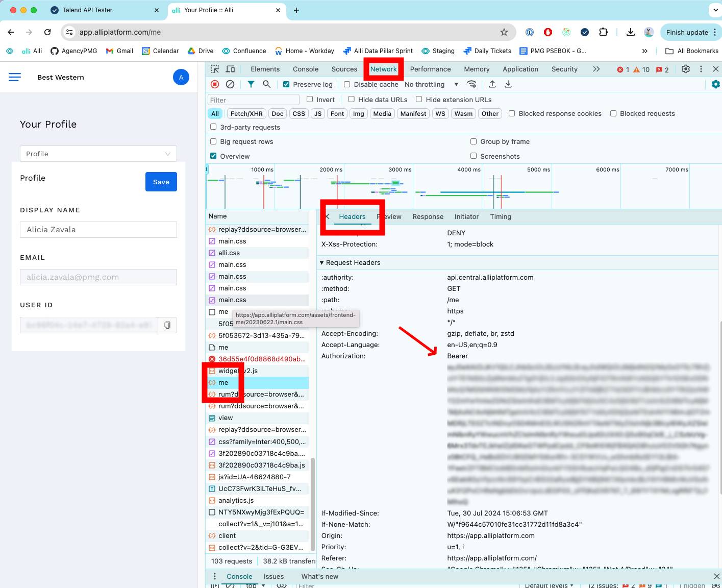Copy the User ID with copy icon

[x=167, y=325]
